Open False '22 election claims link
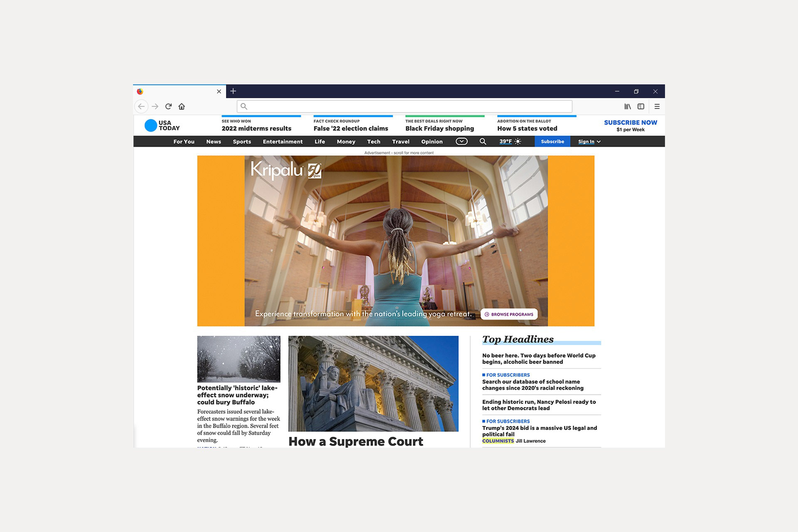 click(x=351, y=128)
